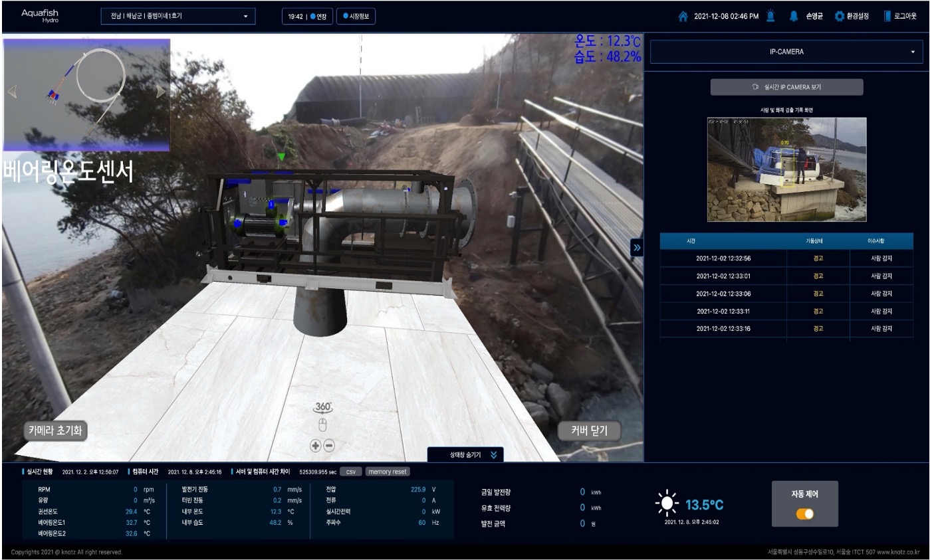This screenshot has width=930, height=560.
Task: Click the alarm siren icon
Action: 770,17
